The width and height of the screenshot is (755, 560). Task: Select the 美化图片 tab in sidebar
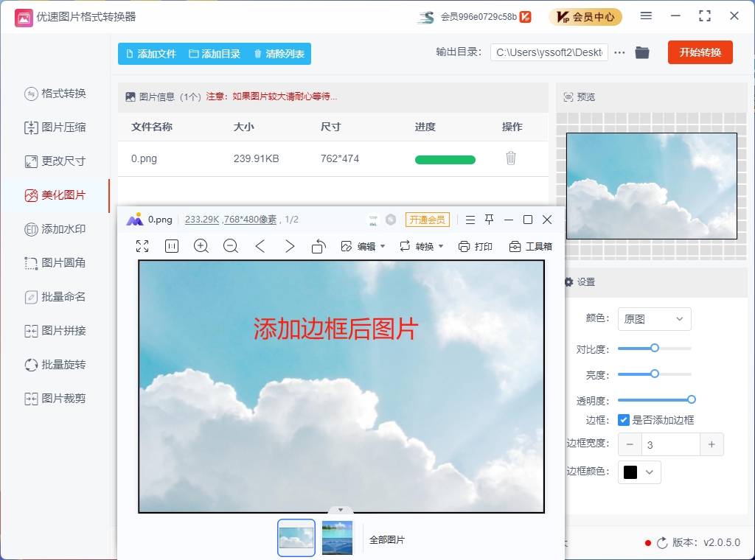click(x=55, y=195)
